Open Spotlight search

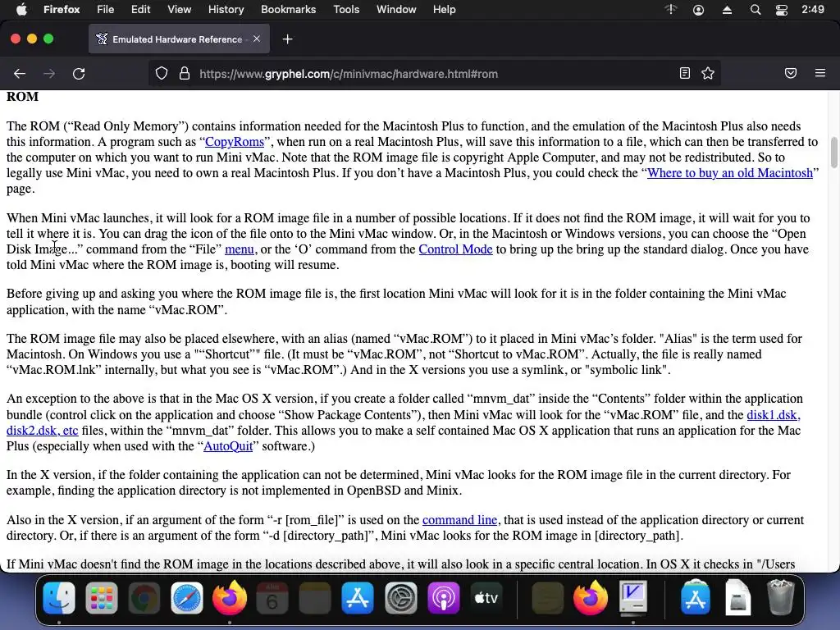coord(756,10)
